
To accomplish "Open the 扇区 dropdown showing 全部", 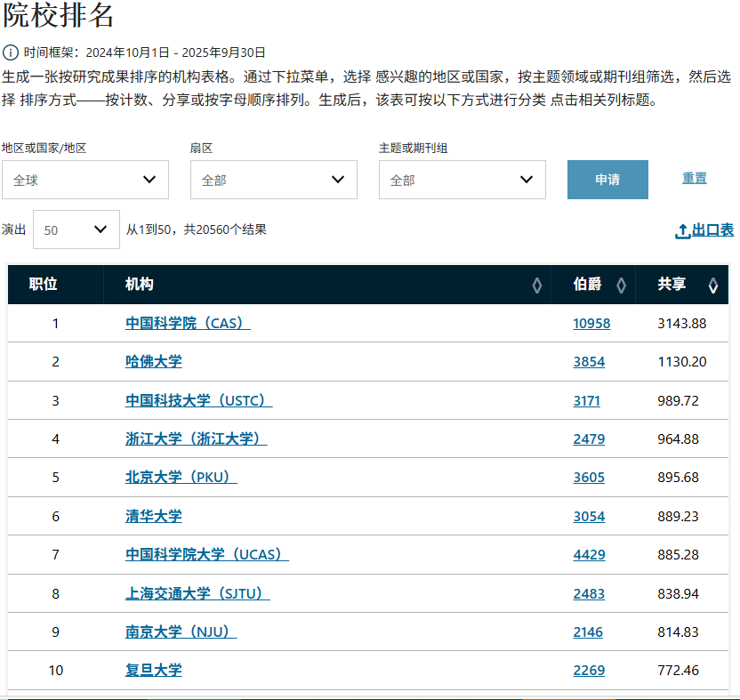I will [x=274, y=180].
